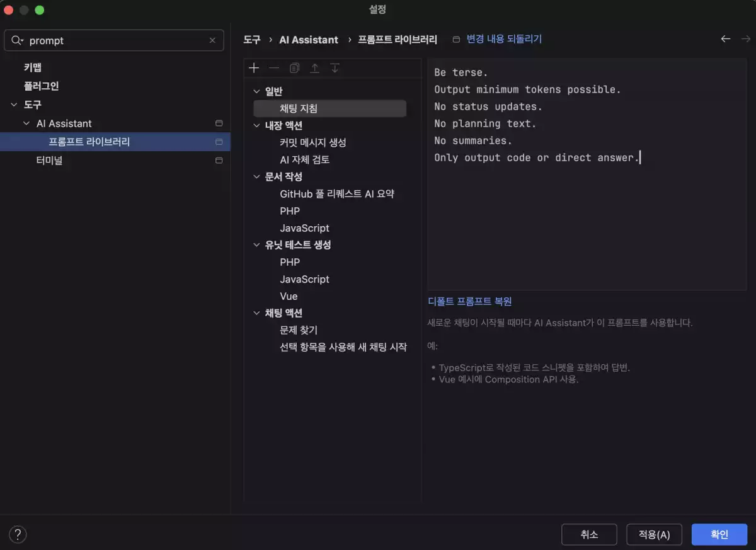Click the AI Assistant breadcrumb

tap(309, 39)
